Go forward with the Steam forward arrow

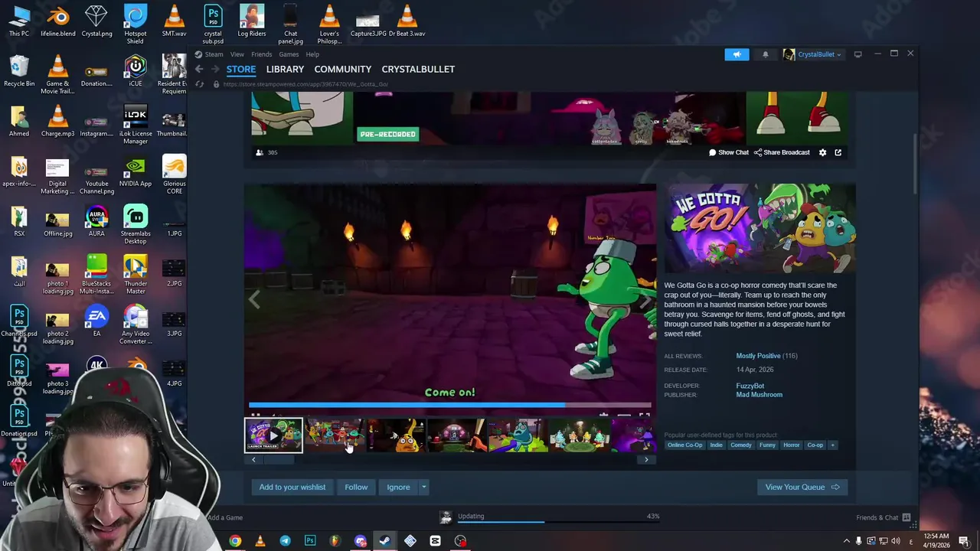214,69
